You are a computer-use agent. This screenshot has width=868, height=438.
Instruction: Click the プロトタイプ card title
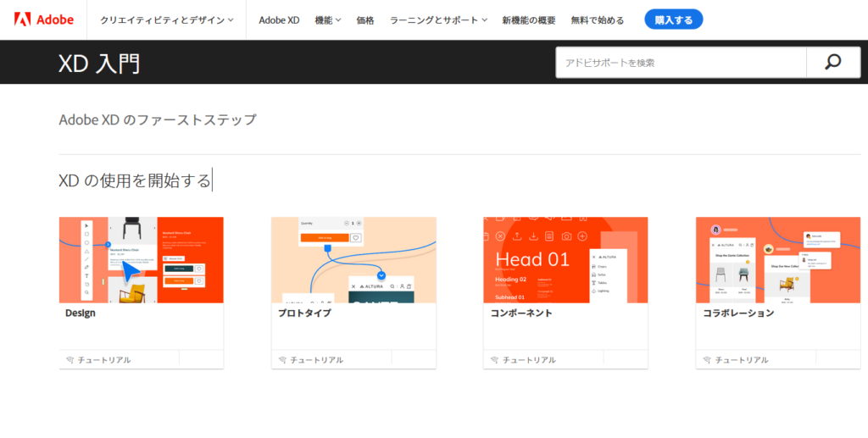(x=304, y=313)
